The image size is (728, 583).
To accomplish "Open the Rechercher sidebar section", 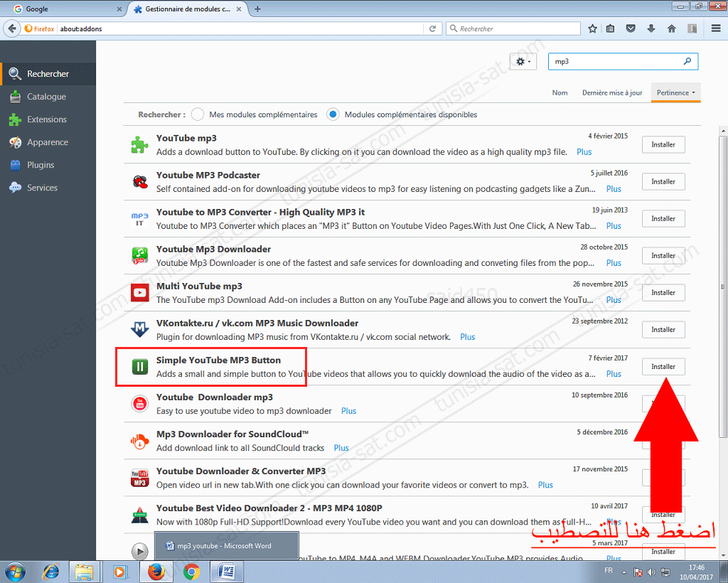I will [x=48, y=74].
